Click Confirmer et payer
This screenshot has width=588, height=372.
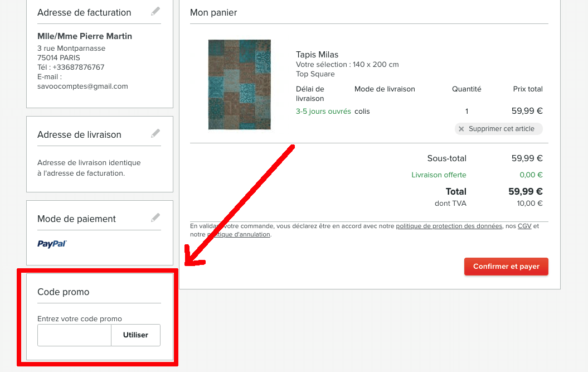[506, 267]
